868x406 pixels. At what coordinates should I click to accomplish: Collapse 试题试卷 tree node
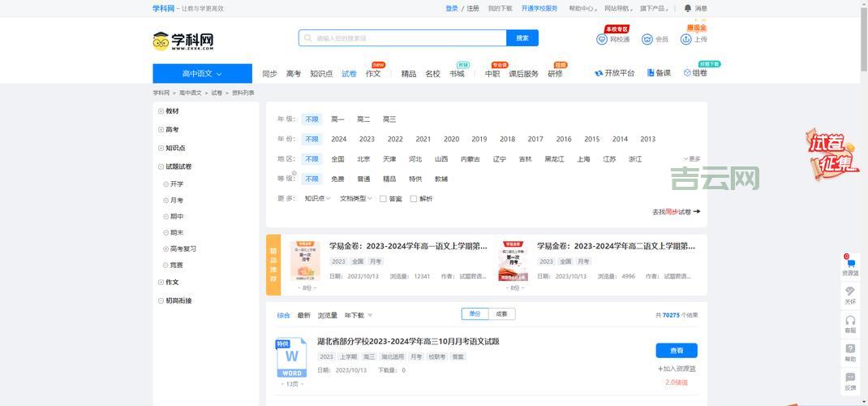tap(161, 166)
